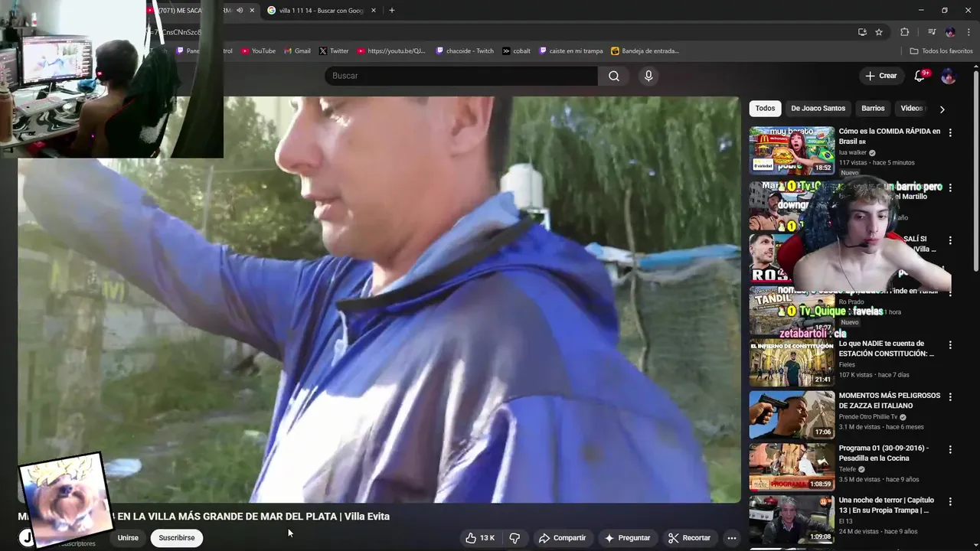Click the Unirse button
This screenshot has height=551, width=980.
point(128,538)
